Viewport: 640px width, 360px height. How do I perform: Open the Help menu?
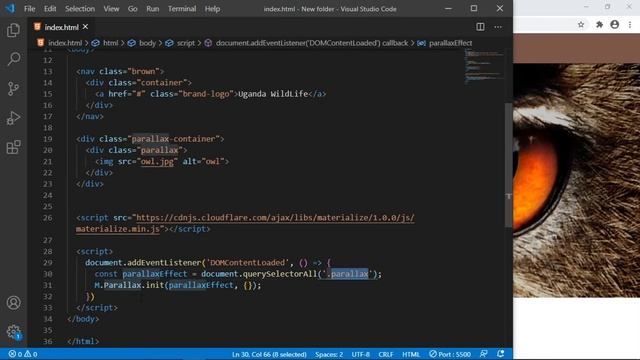pyautogui.click(x=212, y=9)
